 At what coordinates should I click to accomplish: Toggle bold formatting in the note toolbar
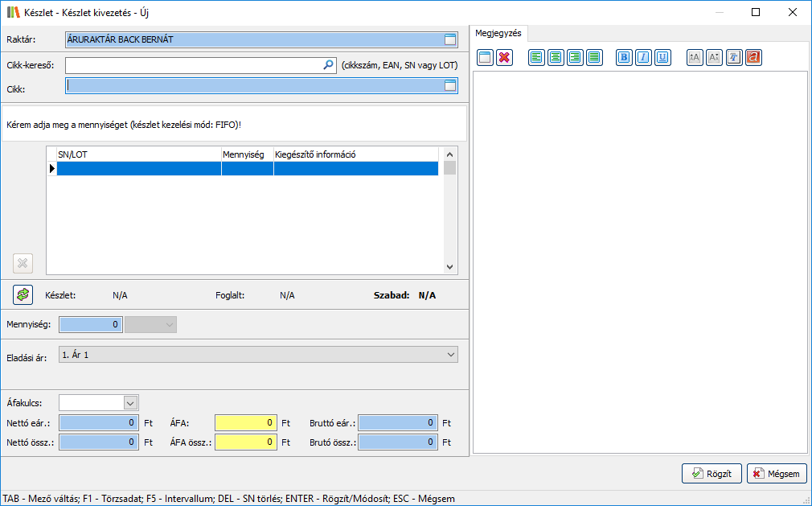coord(624,57)
